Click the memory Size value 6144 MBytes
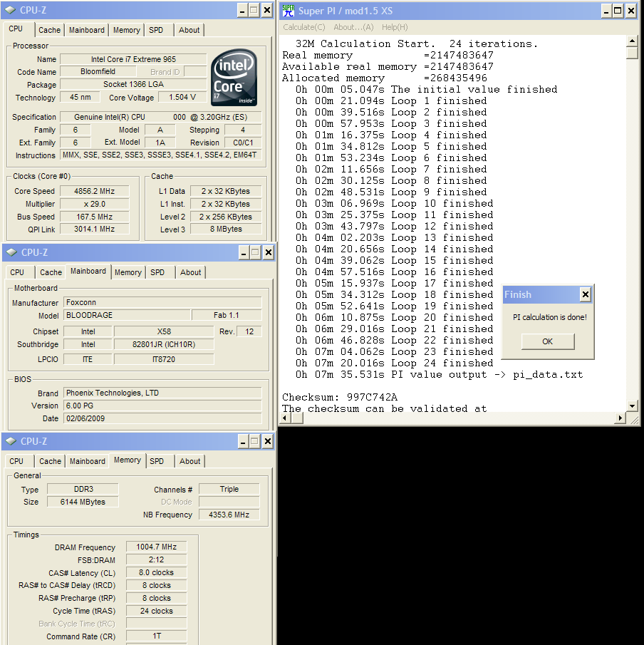644x645 pixels. coord(83,502)
